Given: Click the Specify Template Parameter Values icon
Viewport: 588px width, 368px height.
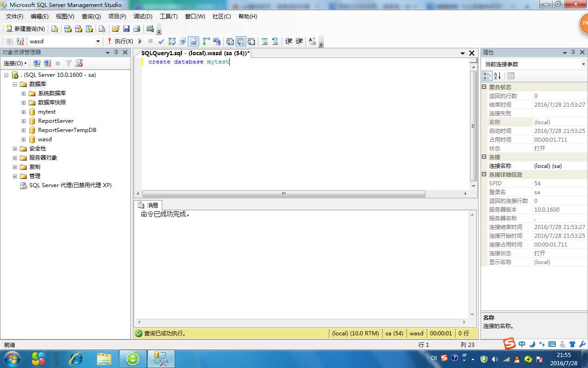Looking at the screenshot, I should click(x=312, y=41).
